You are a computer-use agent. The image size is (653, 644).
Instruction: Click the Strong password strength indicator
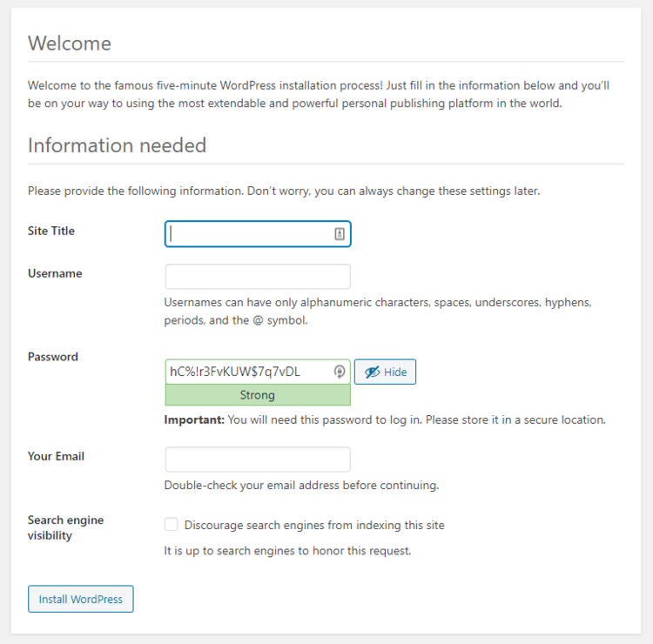pos(258,395)
